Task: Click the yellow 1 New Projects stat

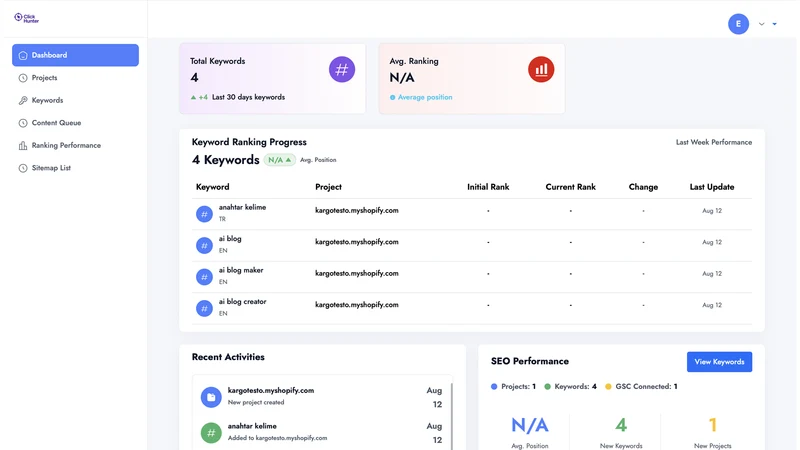Action: coord(713,425)
